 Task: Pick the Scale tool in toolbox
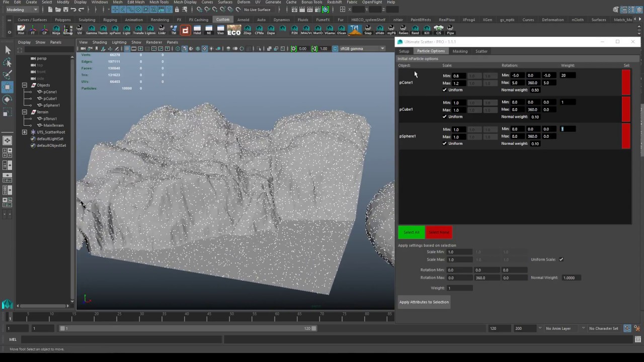point(8,112)
